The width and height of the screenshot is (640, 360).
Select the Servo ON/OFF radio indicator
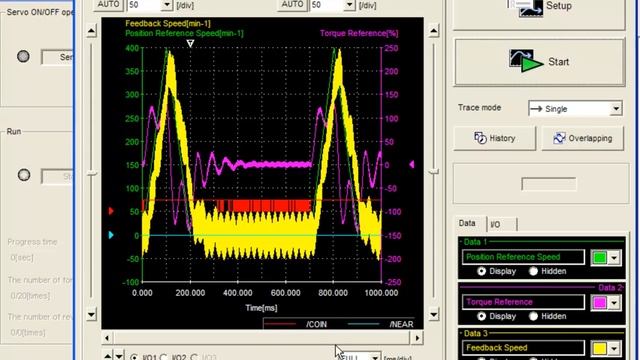(23, 56)
